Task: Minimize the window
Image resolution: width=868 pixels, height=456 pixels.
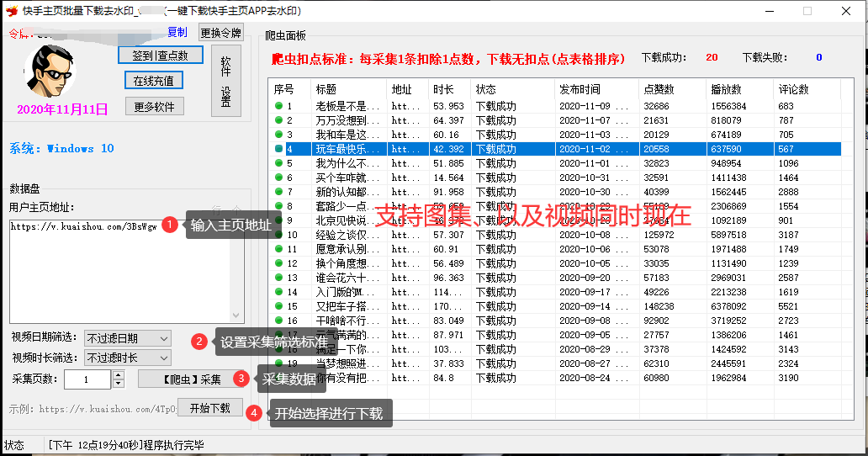Action: click(770, 11)
